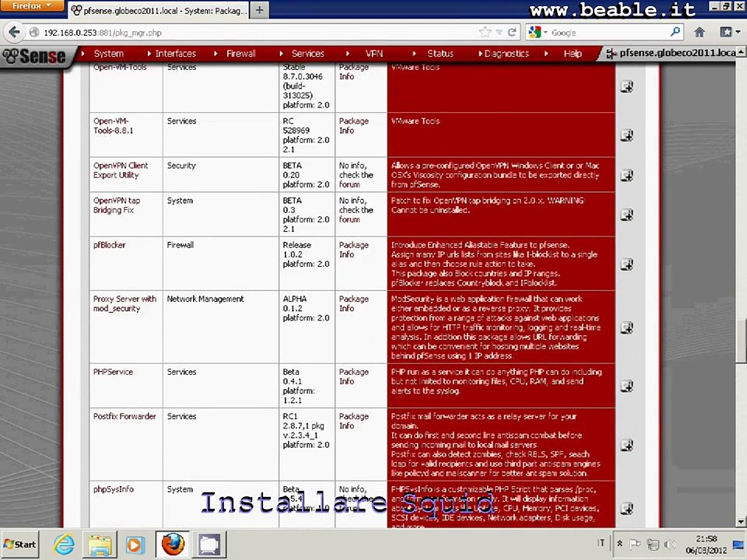Open the Firefox home page icon
This screenshot has height=560, width=747.
(x=699, y=33)
